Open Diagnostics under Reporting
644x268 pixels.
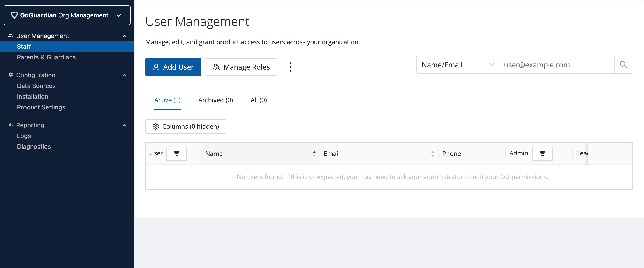click(x=34, y=147)
